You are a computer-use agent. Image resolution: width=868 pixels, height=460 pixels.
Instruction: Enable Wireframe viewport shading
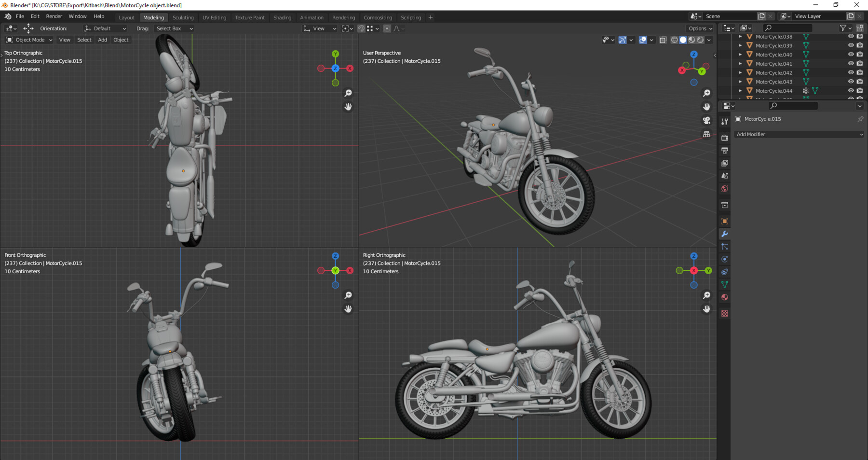674,40
